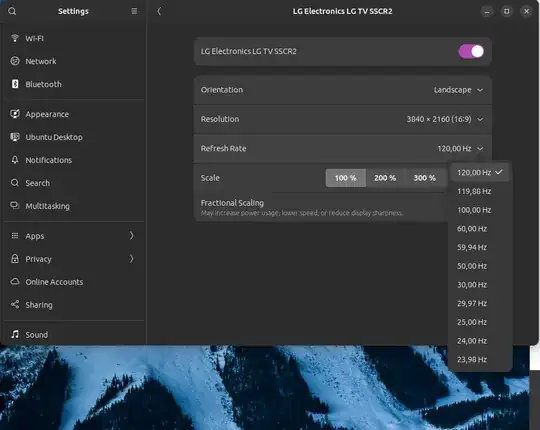Expand the Apps submenu chevron
540x430 pixels.
(x=131, y=235)
